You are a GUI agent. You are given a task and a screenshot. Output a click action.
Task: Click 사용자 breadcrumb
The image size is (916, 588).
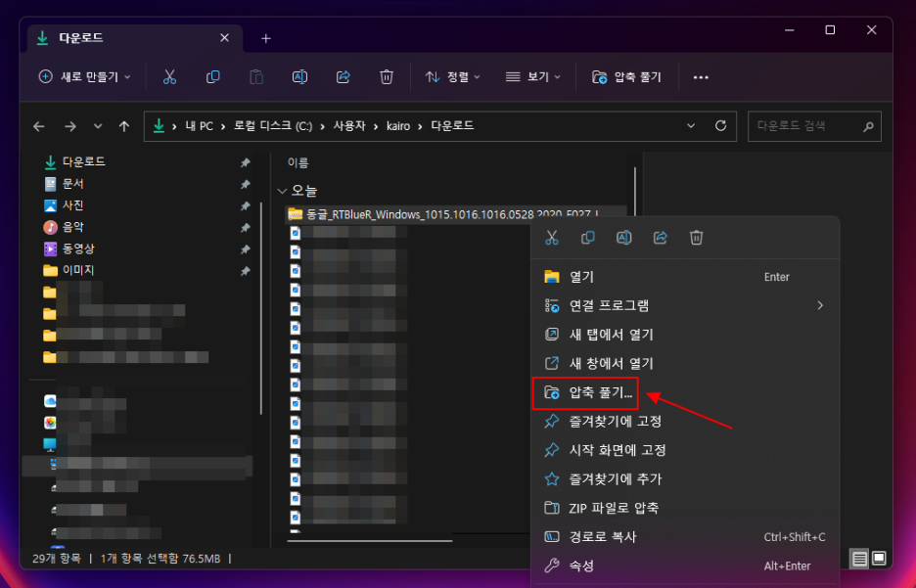point(349,126)
